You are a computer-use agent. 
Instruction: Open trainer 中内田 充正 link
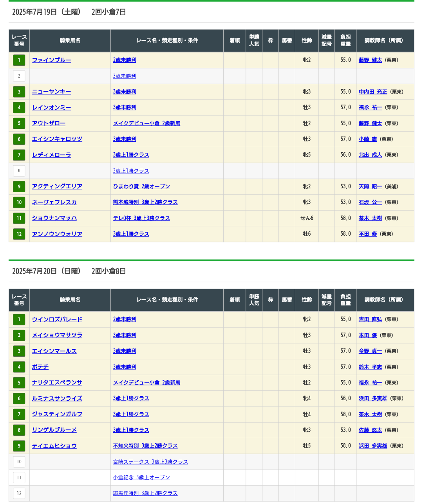point(372,92)
